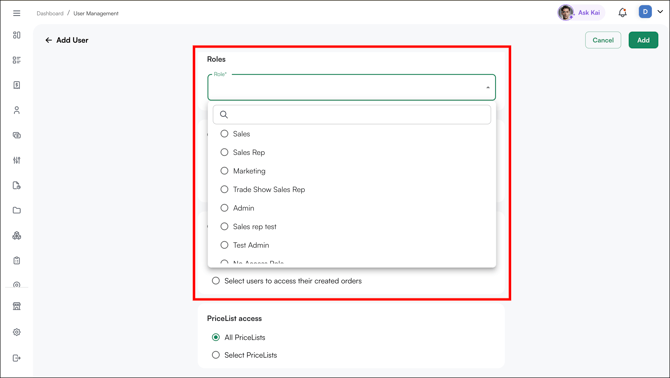Viewport: 670px width, 378px height.
Task: Open the clipboard icon in sidebar
Action: tap(17, 261)
